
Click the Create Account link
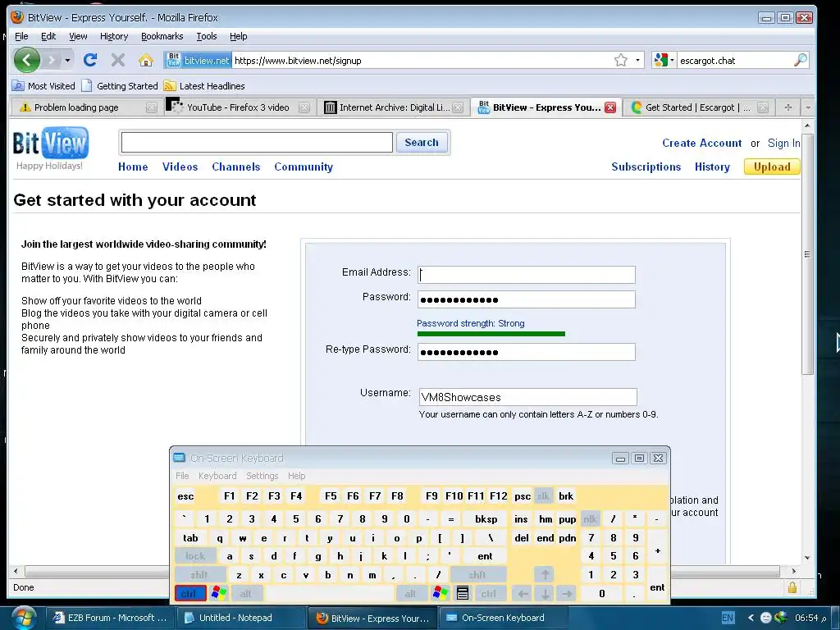tap(702, 143)
